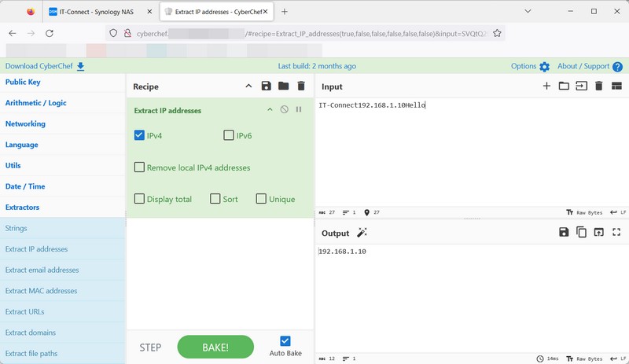Open About / Support help
The image size is (629, 364).
click(x=590, y=66)
